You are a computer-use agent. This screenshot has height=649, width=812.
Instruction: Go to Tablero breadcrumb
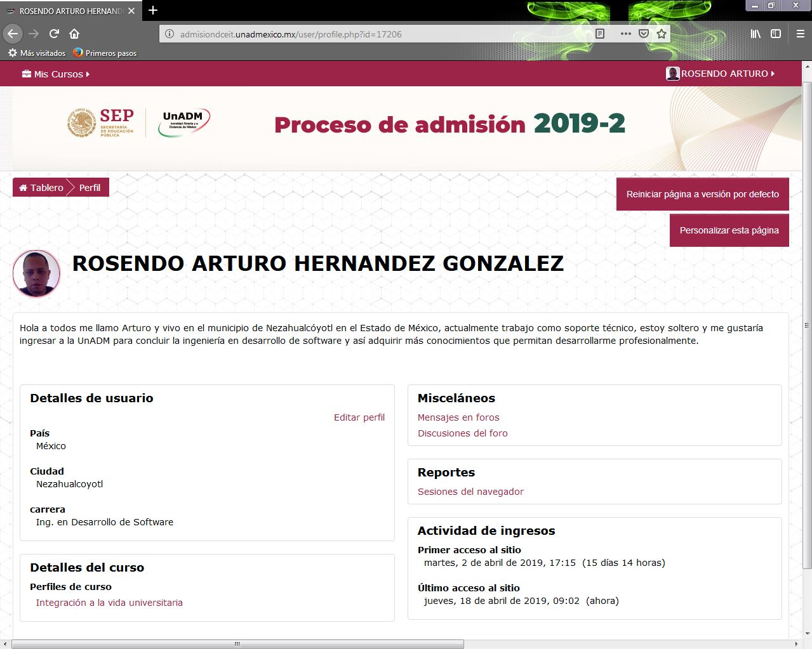click(x=41, y=188)
